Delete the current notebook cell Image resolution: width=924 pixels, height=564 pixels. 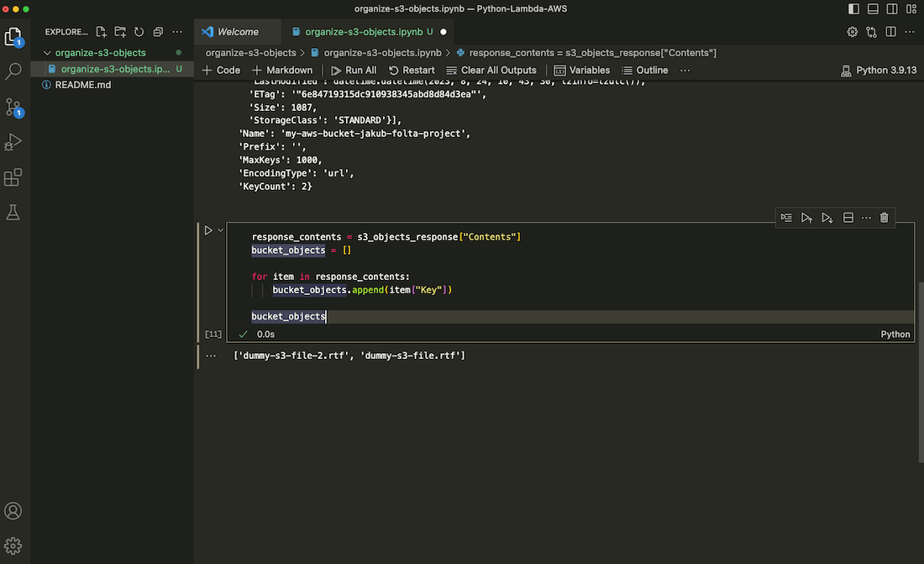click(x=884, y=218)
